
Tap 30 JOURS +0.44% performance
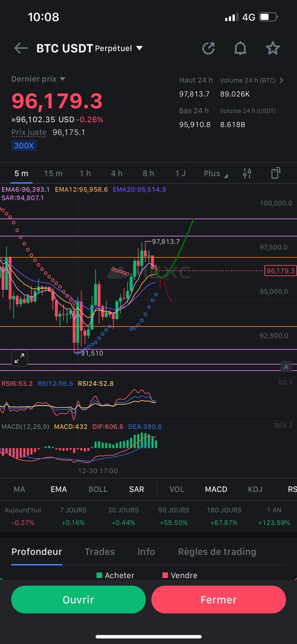123,516
